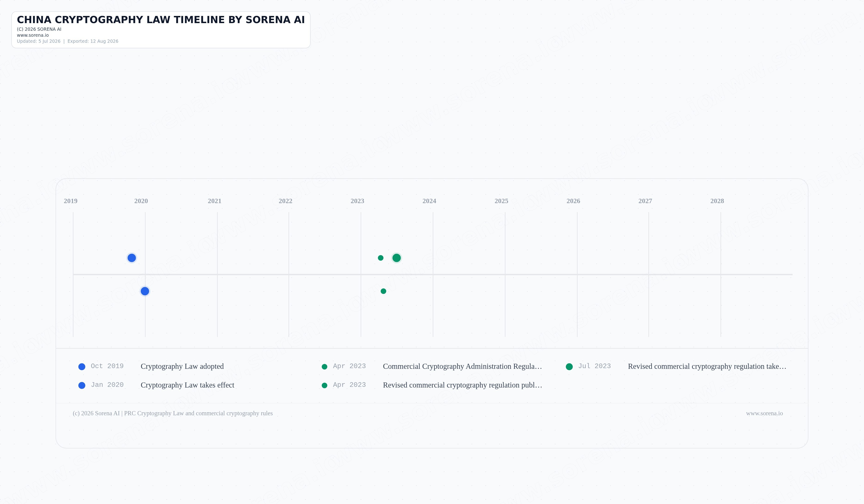Click the blue legend dot for Jan 2020

point(82,385)
